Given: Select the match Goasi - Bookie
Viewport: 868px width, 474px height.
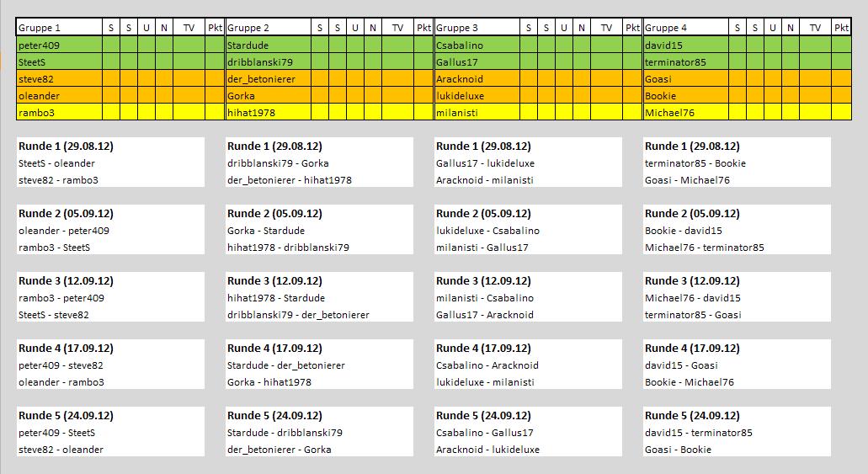Looking at the screenshot, I should (678, 450).
